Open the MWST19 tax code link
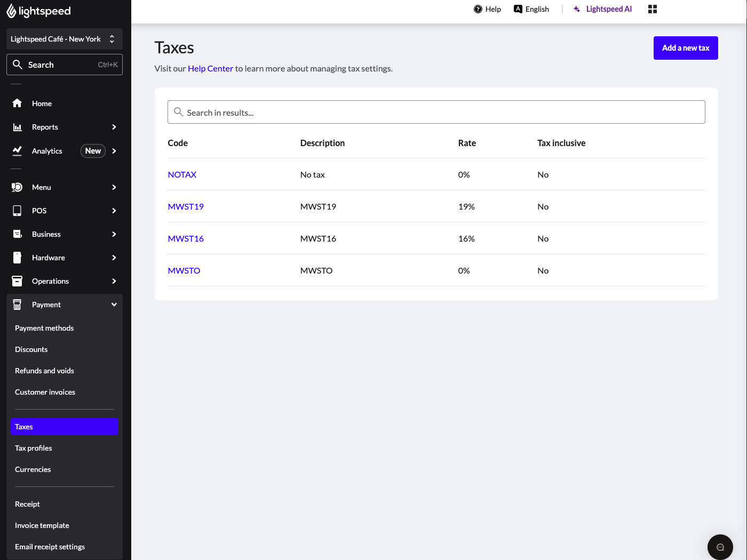747x560 pixels. point(186,206)
